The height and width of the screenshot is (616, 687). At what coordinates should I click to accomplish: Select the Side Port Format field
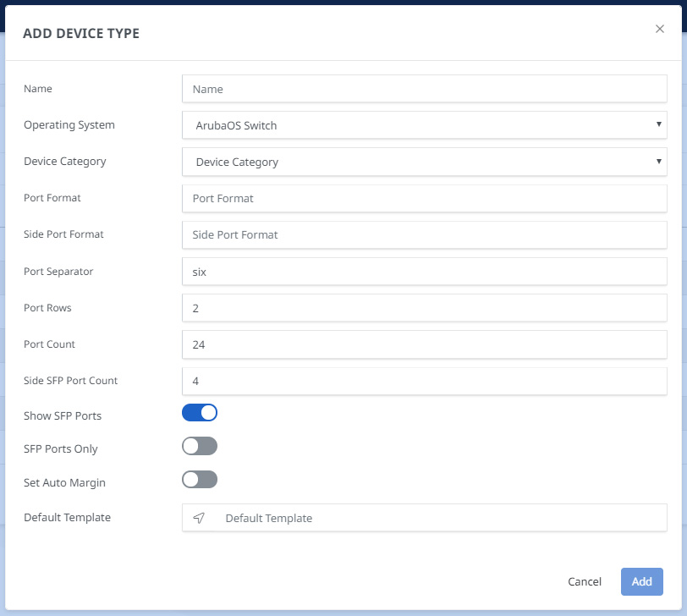[x=424, y=234]
